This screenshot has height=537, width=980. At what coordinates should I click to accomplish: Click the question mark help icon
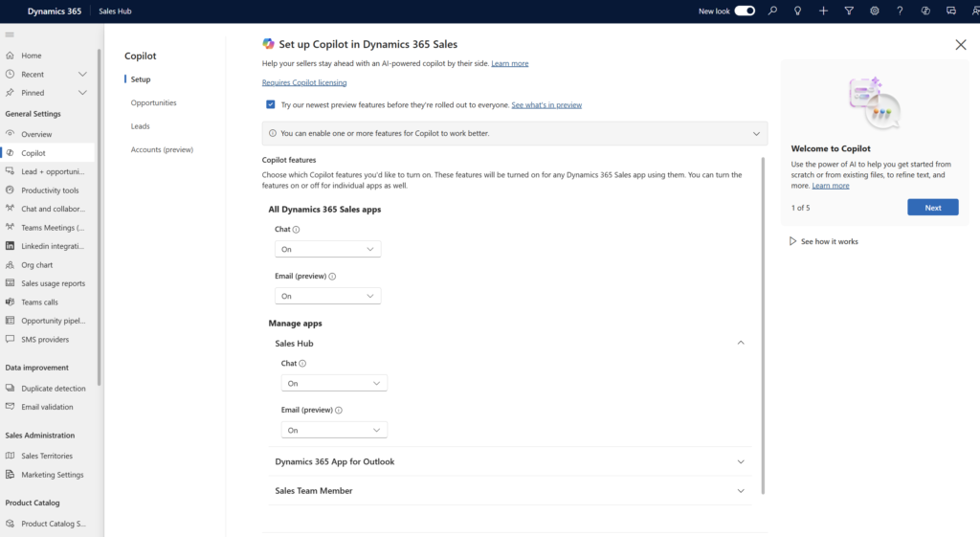900,11
